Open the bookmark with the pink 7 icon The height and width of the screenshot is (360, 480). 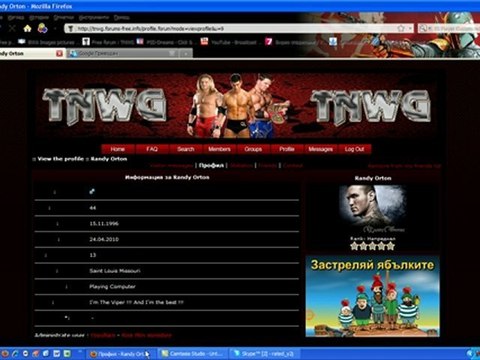(293, 42)
